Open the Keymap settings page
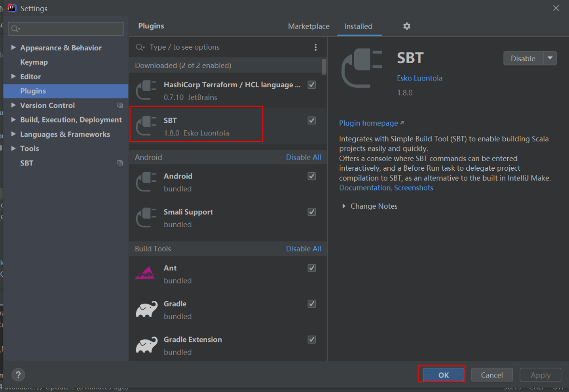 pyautogui.click(x=34, y=62)
